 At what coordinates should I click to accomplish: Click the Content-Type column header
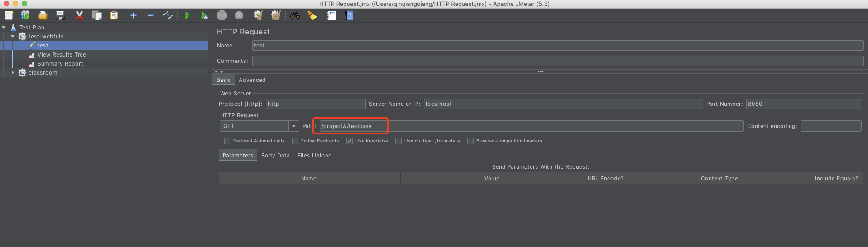tap(719, 178)
